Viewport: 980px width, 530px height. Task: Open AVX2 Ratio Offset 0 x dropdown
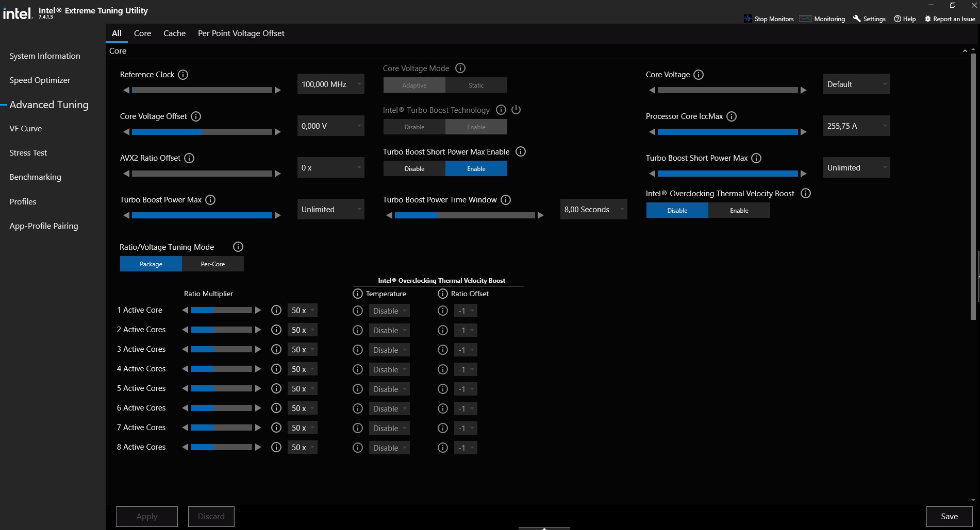click(331, 168)
